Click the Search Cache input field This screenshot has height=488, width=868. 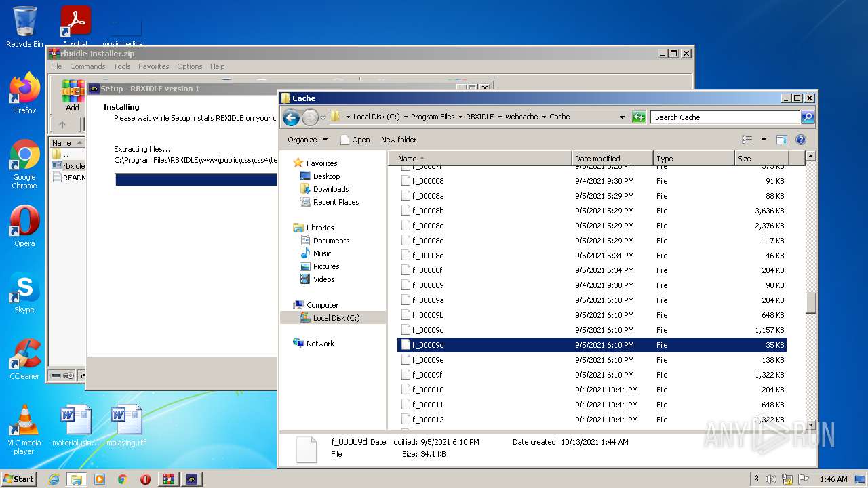[725, 117]
